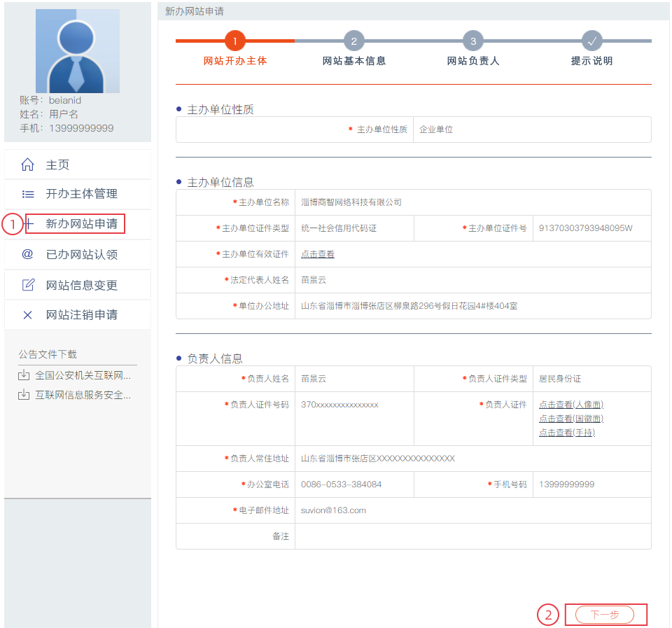This screenshot has height=628, width=672.
Task: Open 点击查看(手持) ID link
Action: tap(566, 433)
